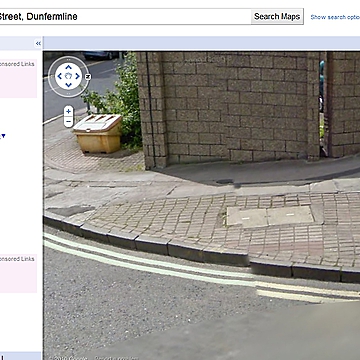Click the Search Maps button
This screenshot has height=360, width=360.
[x=277, y=16]
